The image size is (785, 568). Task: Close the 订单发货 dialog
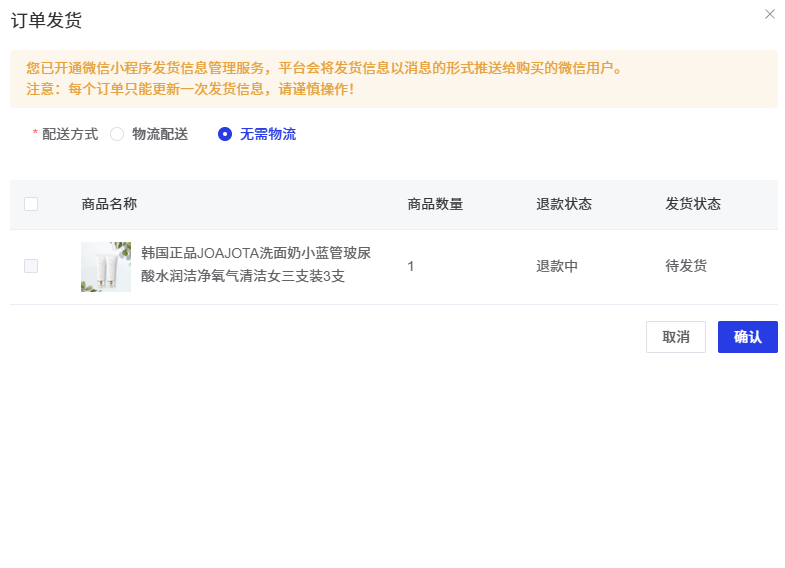pos(769,14)
